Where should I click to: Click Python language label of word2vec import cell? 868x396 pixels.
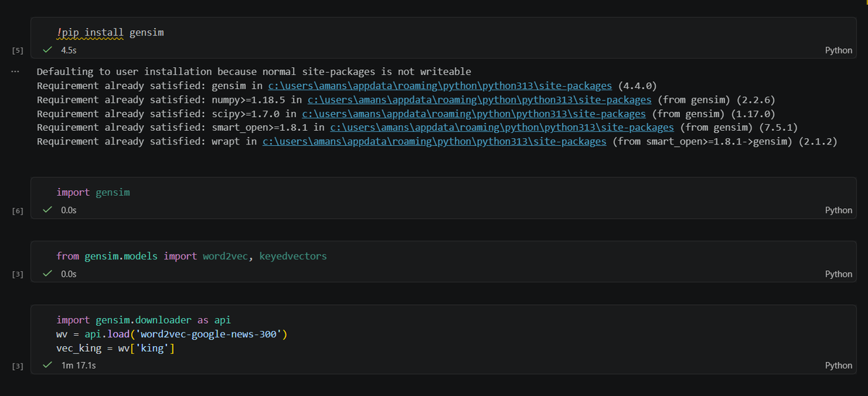click(838, 274)
